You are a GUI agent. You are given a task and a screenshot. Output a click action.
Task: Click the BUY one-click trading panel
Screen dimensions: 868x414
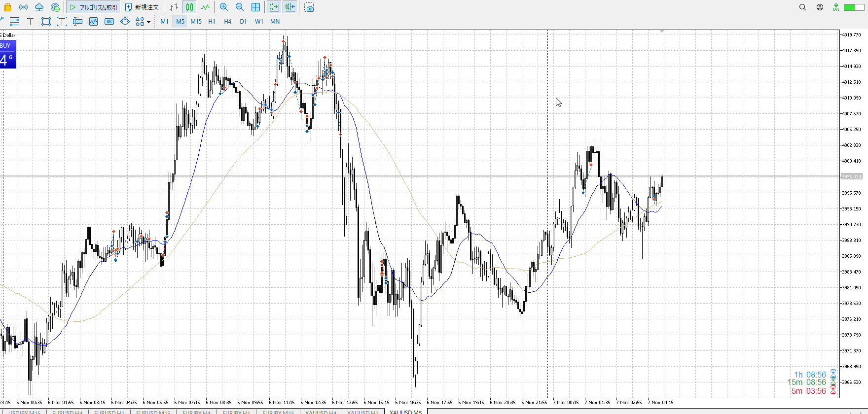(x=8, y=54)
